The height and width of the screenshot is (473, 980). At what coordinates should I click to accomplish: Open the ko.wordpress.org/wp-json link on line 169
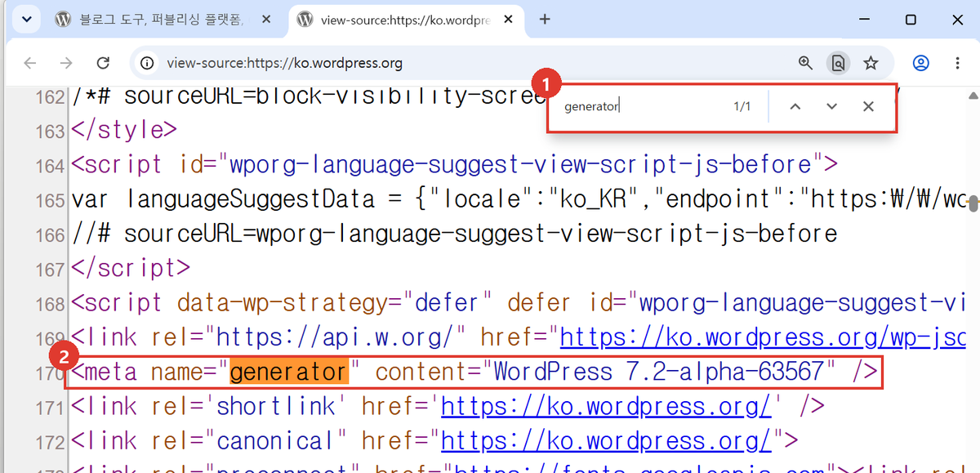click(x=763, y=337)
